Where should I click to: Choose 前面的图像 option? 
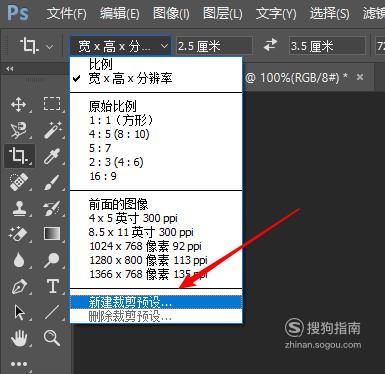click(x=156, y=204)
